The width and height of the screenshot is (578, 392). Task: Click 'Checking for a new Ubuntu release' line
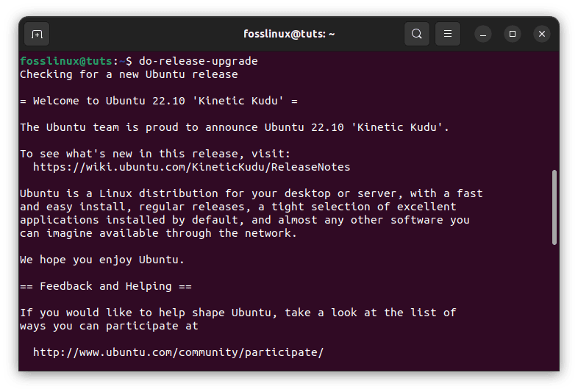coord(129,74)
